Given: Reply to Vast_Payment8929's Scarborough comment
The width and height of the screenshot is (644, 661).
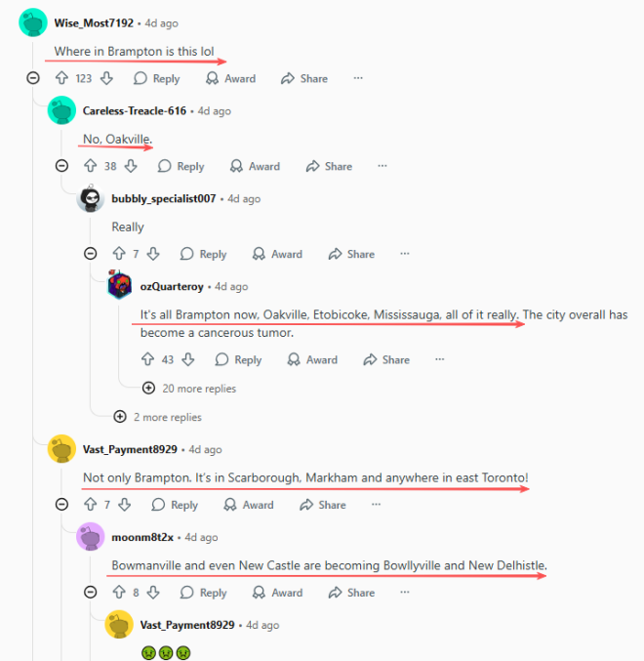Looking at the screenshot, I should click(x=175, y=505).
